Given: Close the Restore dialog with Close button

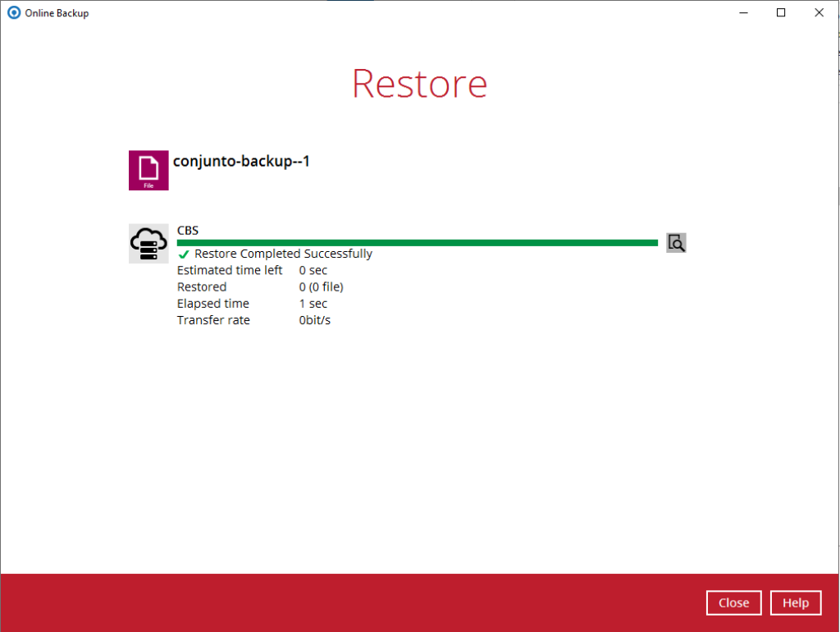Looking at the screenshot, I should (x=734, y=603).
